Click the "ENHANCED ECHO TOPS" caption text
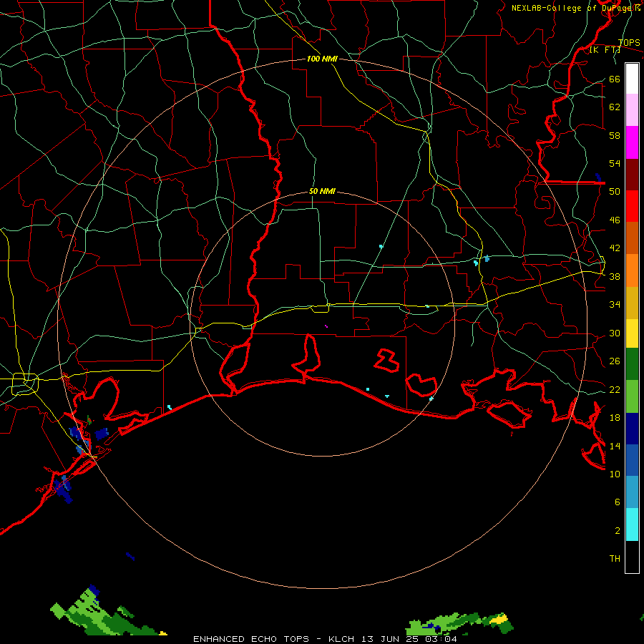This screenshot has width=644, height=644. coord(251,639)
